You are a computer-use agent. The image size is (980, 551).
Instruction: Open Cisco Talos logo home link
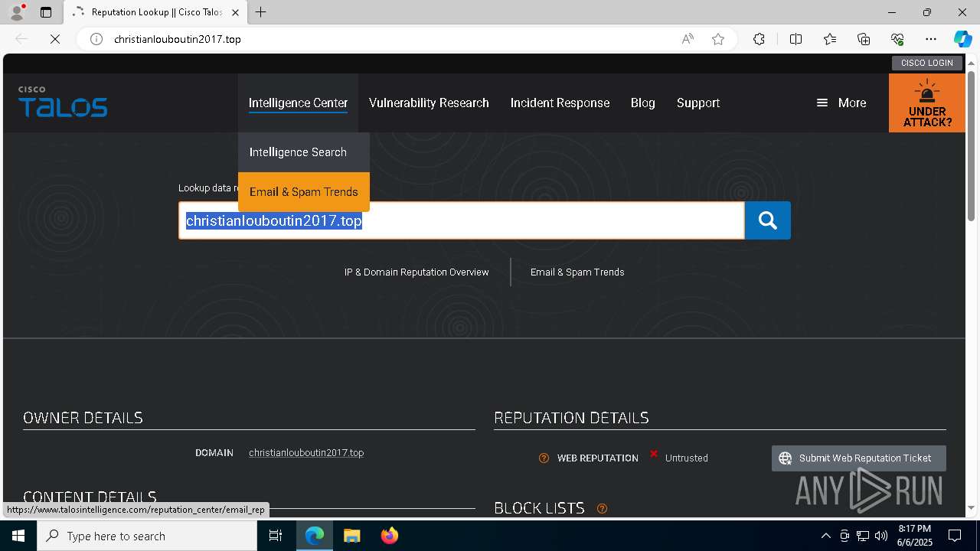[x=63, y=102]
